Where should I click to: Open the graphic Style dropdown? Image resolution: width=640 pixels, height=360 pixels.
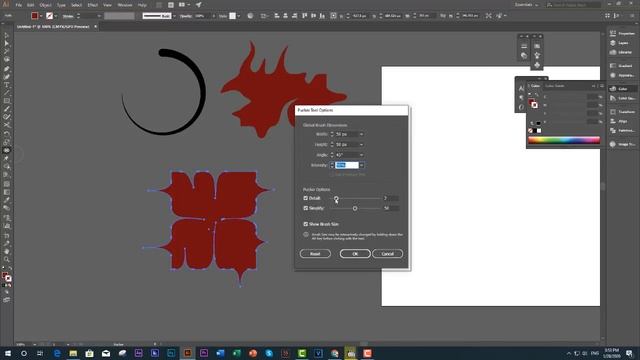(x=238, y=16)
